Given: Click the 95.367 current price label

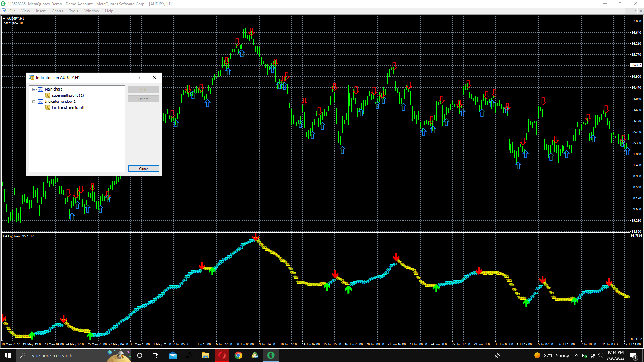Looking at the screenshot, I should (636, 65).
